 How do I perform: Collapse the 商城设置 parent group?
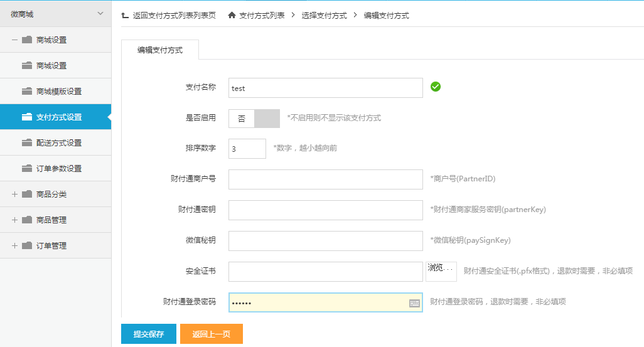coord(14,40)
